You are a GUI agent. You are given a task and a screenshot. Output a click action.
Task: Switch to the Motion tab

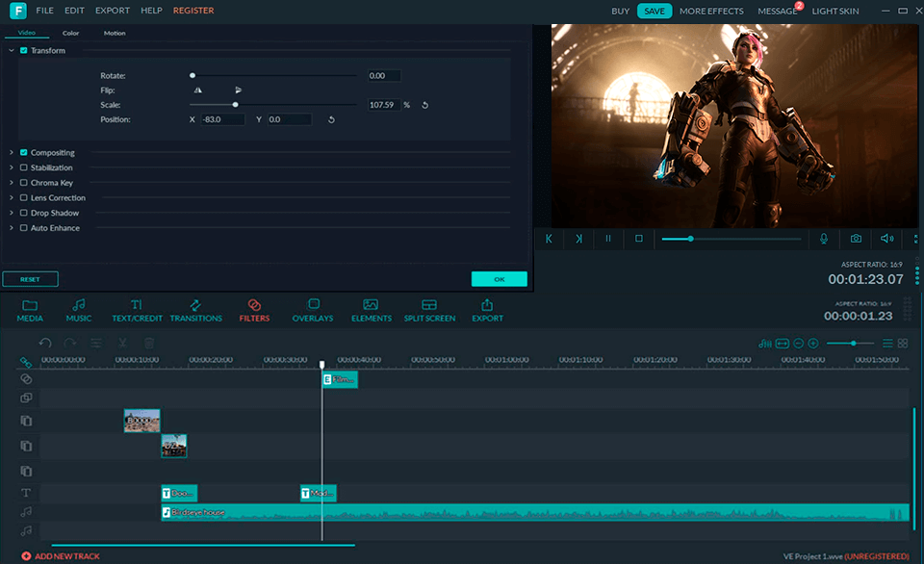pos(115,33)
